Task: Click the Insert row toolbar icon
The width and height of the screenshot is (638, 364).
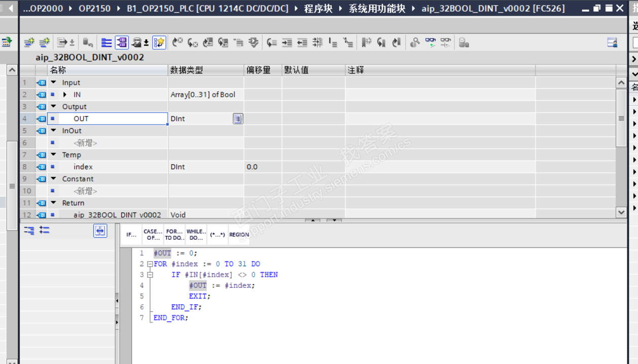Action: pyautogui.click(x=29, y=43)
